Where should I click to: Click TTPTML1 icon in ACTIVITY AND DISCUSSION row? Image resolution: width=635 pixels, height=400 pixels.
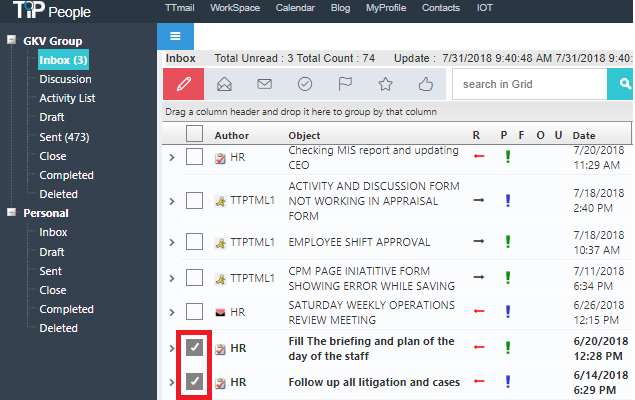click(x=220, y=201)
